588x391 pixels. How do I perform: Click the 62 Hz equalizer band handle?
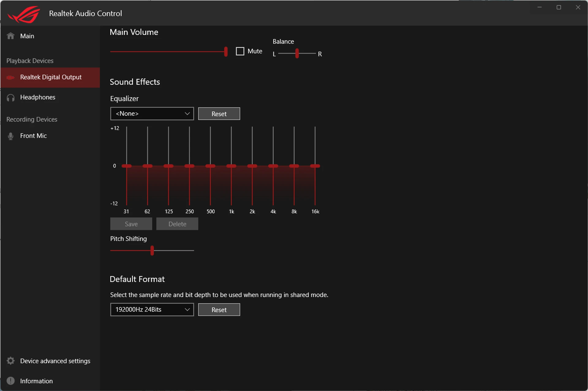(147, 166)
